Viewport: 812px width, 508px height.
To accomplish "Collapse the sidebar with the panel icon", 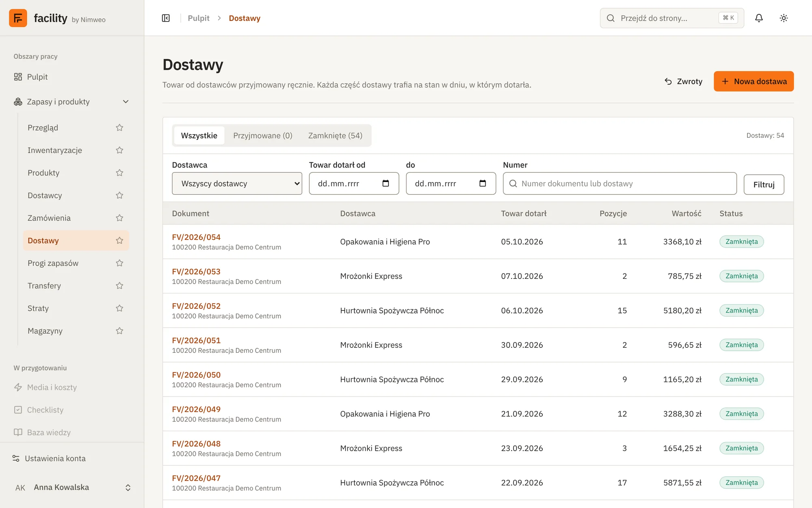I will (166, 18).
